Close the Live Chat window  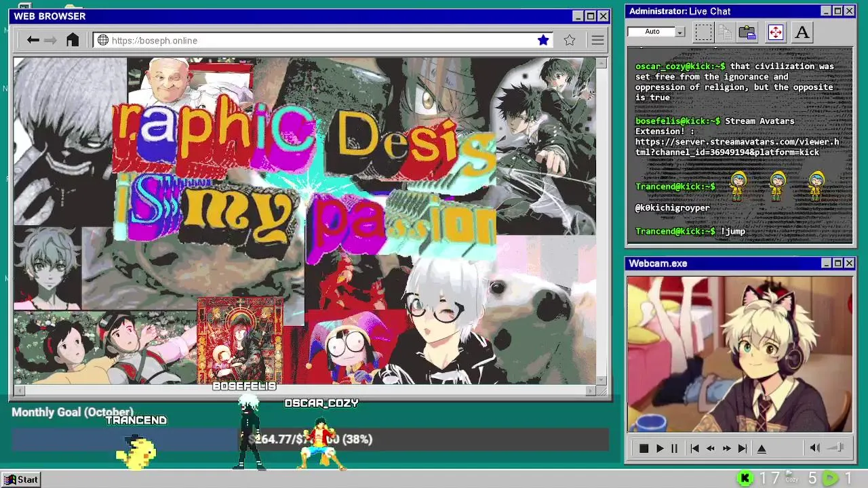click(849, 11)
